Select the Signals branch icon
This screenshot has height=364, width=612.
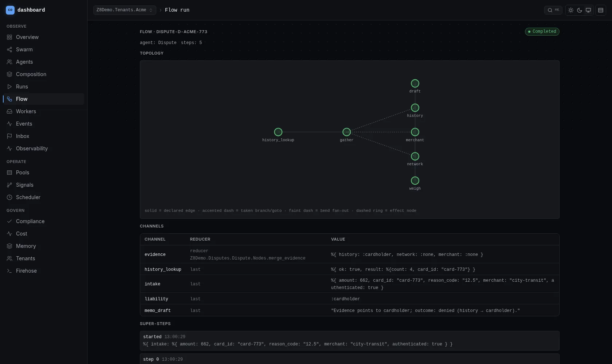pos(9,185)
